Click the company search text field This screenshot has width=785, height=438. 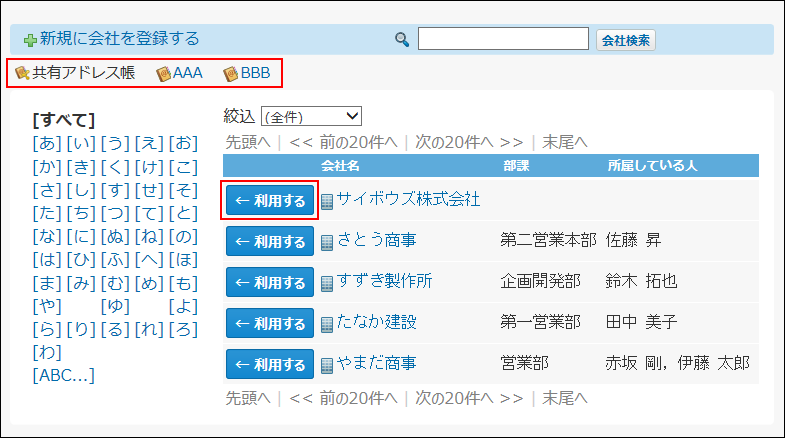503,39
